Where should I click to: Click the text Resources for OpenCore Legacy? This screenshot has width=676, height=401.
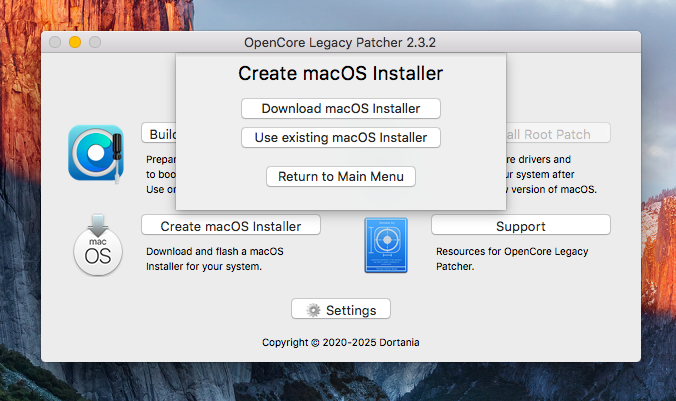click(x=512, y=251)
